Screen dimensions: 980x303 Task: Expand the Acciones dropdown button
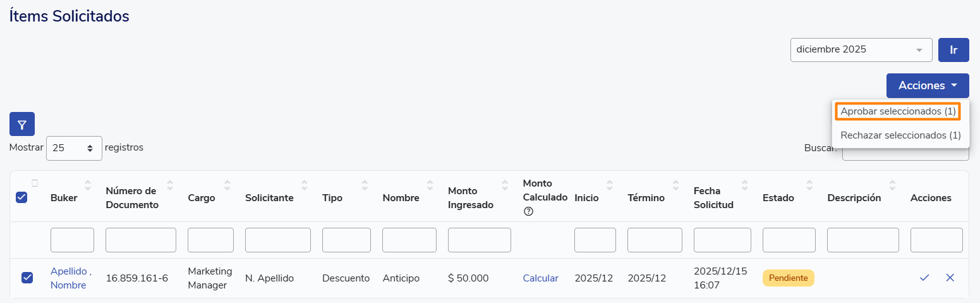[927, 86]
